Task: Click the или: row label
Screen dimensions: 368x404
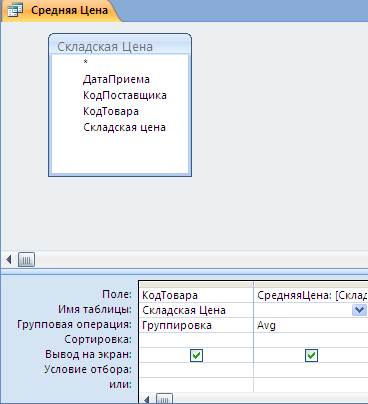Action: [x=120, y=384]
